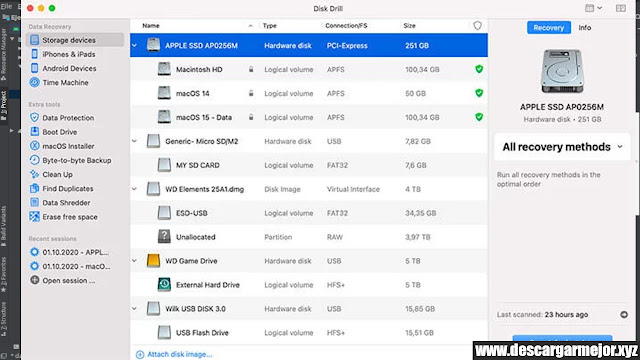Click macOS 15 - Data lock icon
640x360 pixels.
(x=251, y=117)
